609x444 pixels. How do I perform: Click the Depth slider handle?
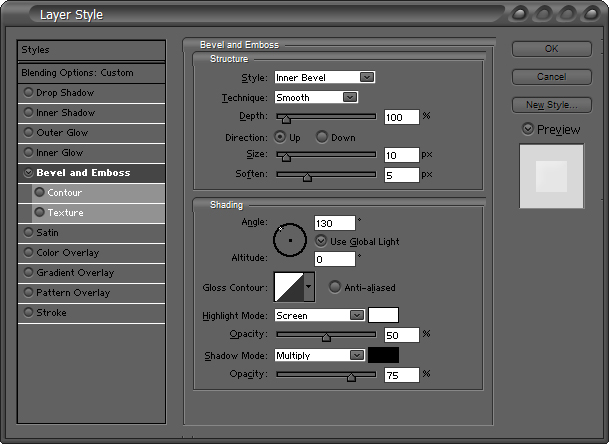coord(286,118)
